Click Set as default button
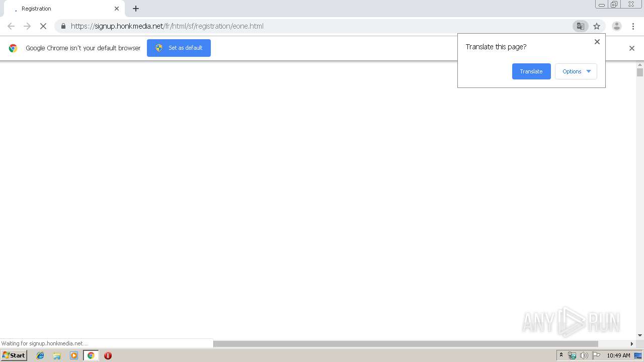Image resolution: width=644 pixels, height=362 pixels. (x=179, y=48)
